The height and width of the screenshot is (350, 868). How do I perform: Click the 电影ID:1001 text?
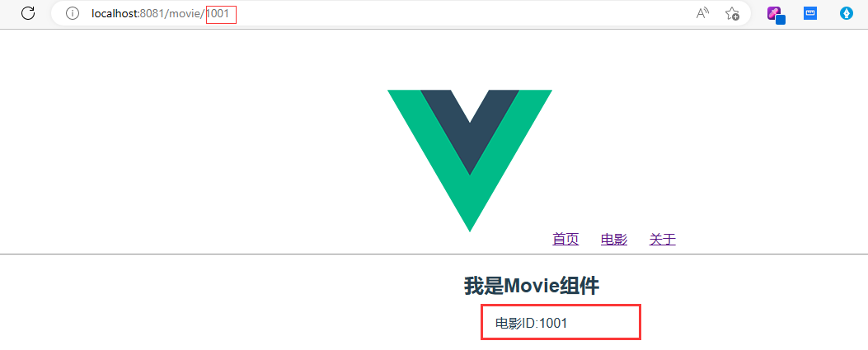531,324
